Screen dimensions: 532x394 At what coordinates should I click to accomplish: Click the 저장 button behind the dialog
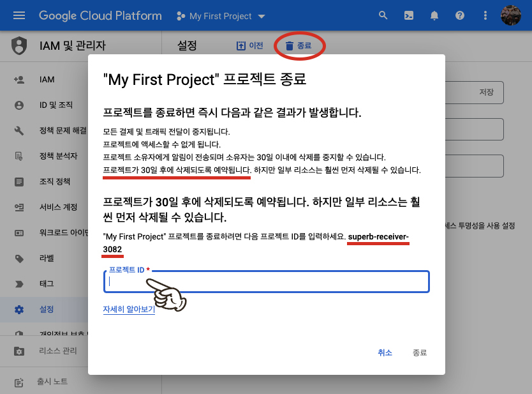[x=486, y=92]
